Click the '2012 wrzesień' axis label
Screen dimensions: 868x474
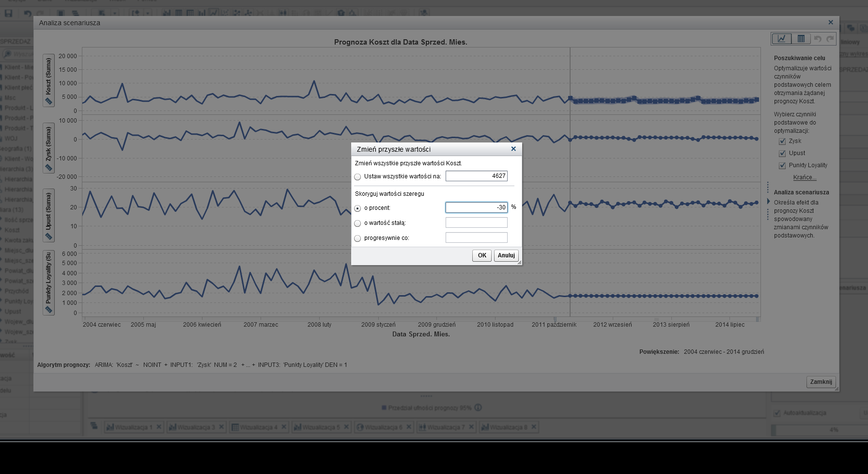click(x=613, y=325)
